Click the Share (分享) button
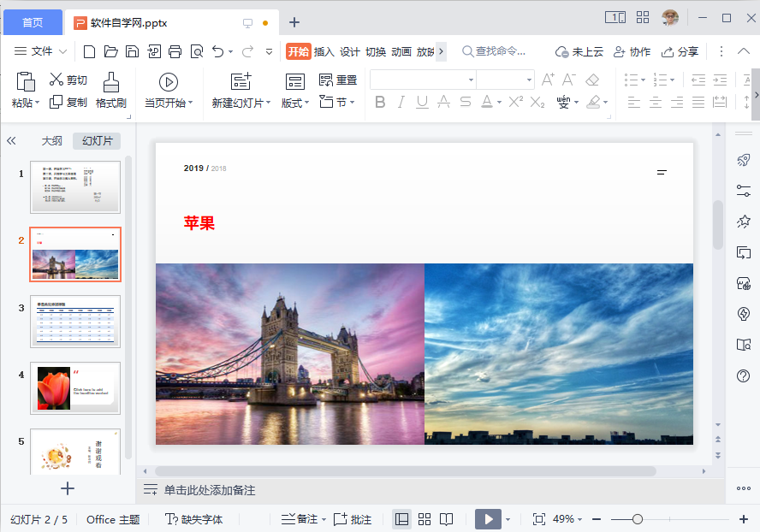 coord(680,51)
